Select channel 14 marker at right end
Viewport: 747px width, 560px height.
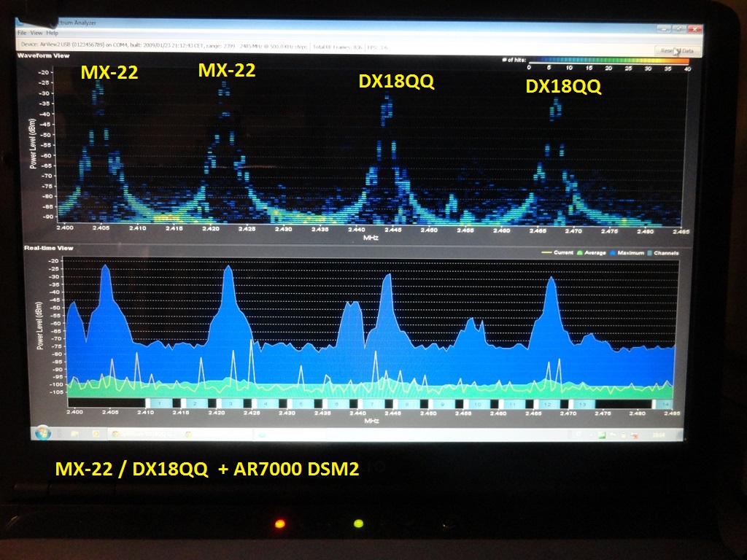663,404
